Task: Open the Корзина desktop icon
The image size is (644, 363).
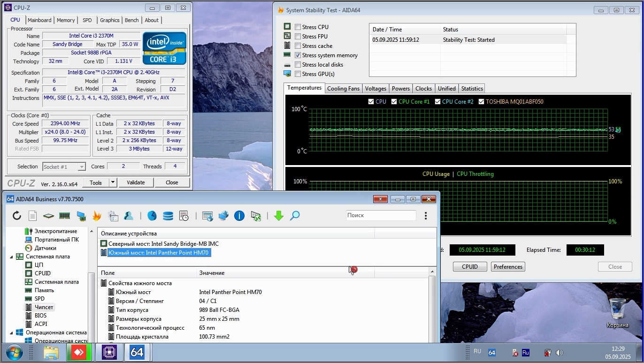Action: pyautogui.click(x=618, y=312)
